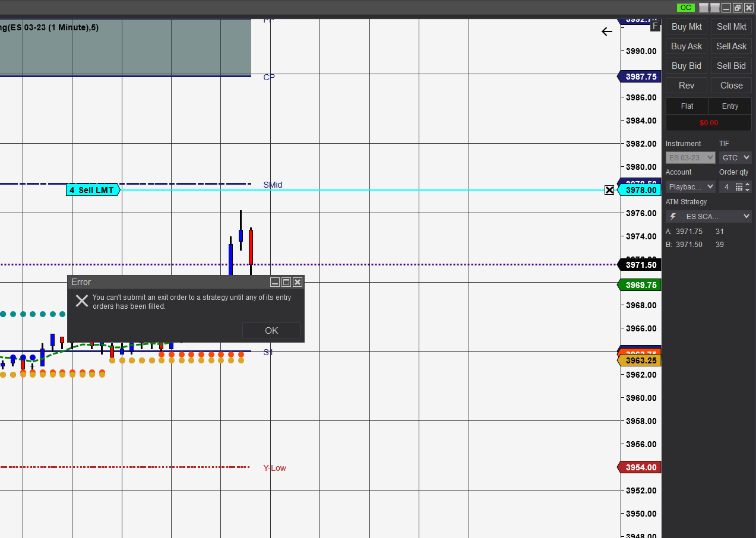Select the Flat position header cell
Screen dimensions: 756x538
click(687, 106)
